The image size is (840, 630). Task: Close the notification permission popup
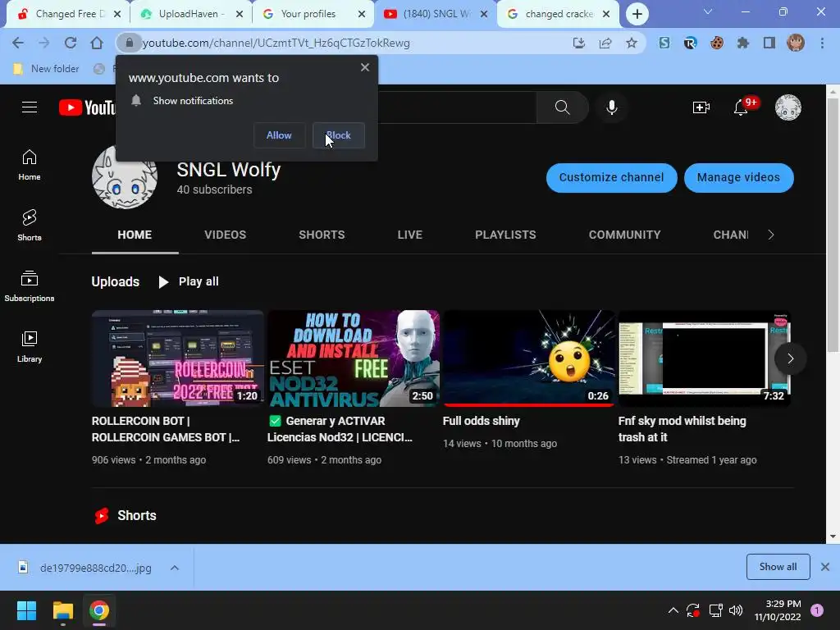365,67
